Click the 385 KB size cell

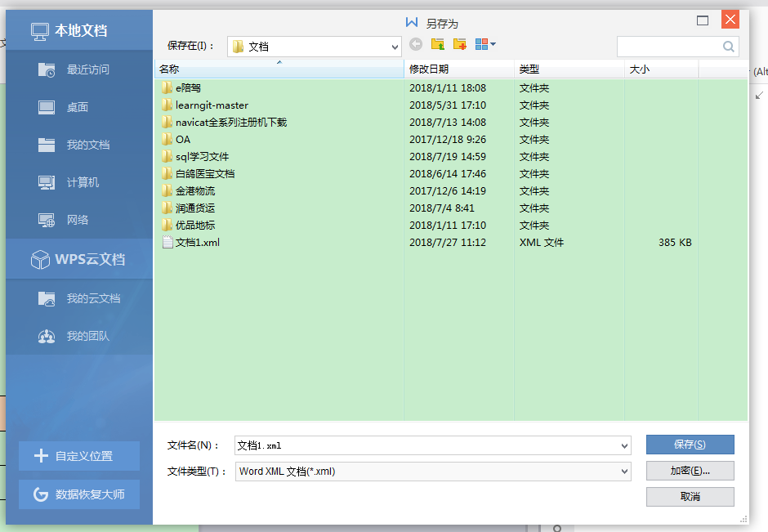[675, 243]
